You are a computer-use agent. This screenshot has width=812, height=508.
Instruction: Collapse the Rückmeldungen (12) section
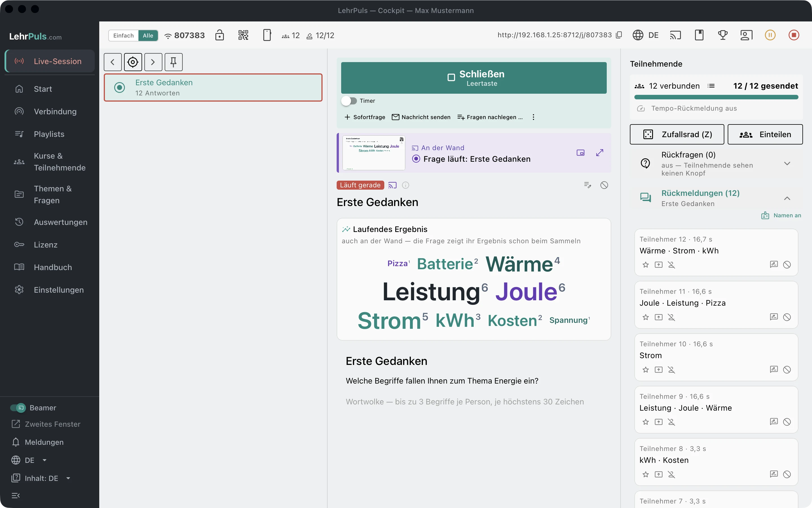pos(716,198)
